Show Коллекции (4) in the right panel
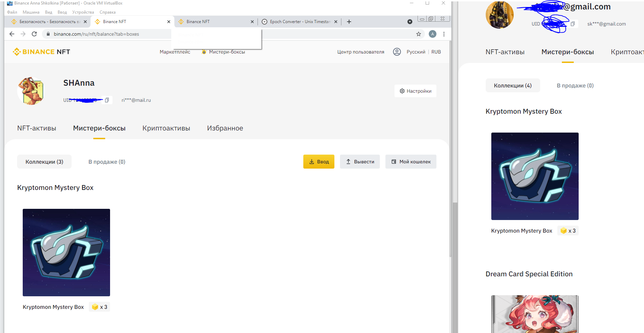644x333 pixels. click(513, 85)
